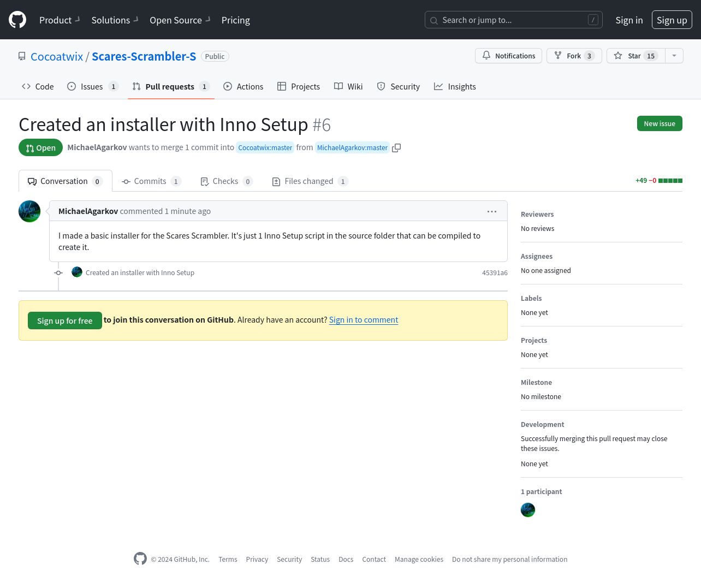Expand the Solutions menu
Viewport: 701px width, 588px height.
115,20
